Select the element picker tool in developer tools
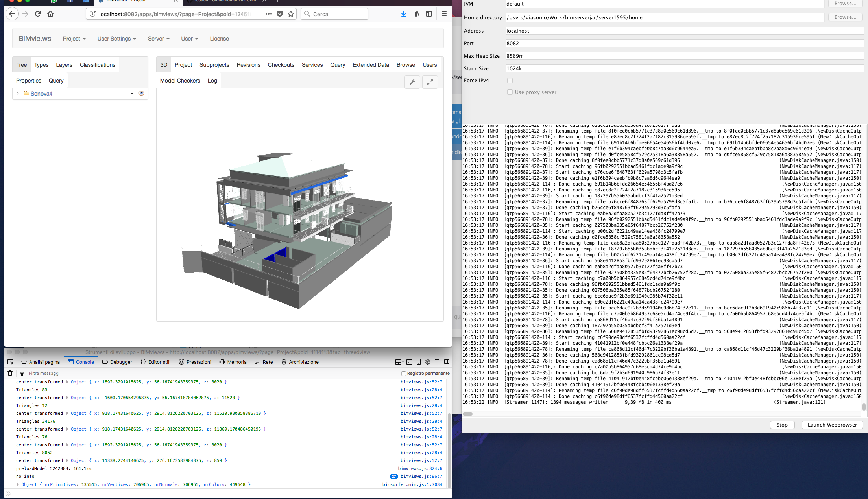Screen dimensions: 868x499 (11, 362)
